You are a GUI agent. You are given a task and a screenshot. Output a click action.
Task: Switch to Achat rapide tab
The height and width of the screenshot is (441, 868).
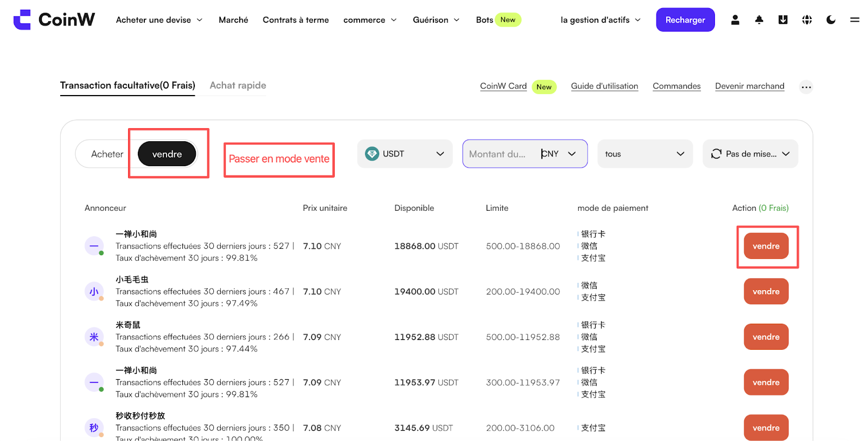pos(238,85)
